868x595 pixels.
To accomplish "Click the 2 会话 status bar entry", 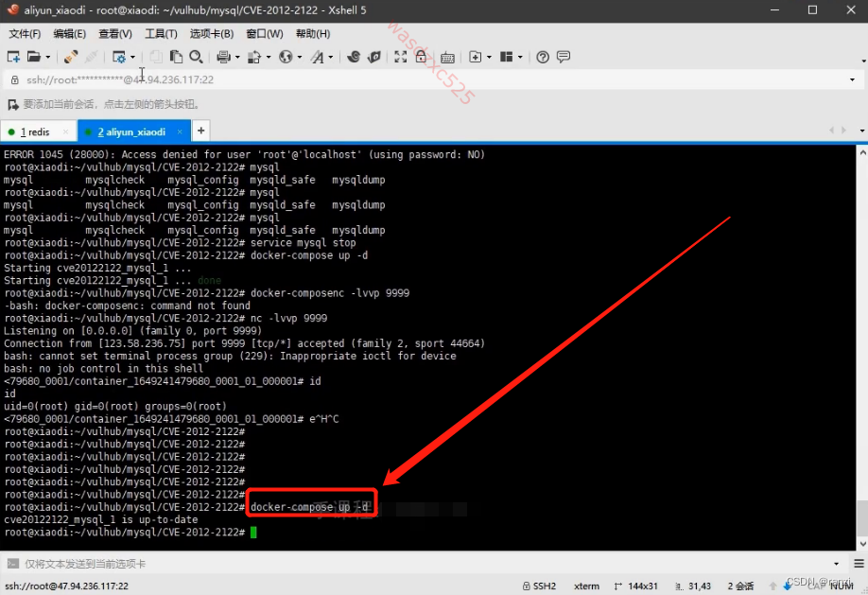I will (740, 586).
